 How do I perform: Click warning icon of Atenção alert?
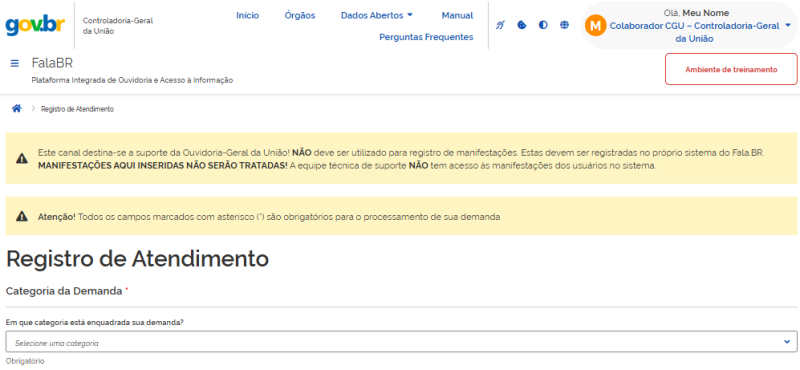click(x=21, y=216)
